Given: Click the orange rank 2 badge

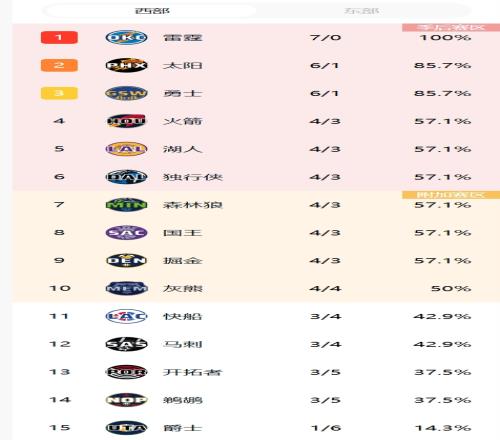Looking at the screenshot, I should (59, 65).
